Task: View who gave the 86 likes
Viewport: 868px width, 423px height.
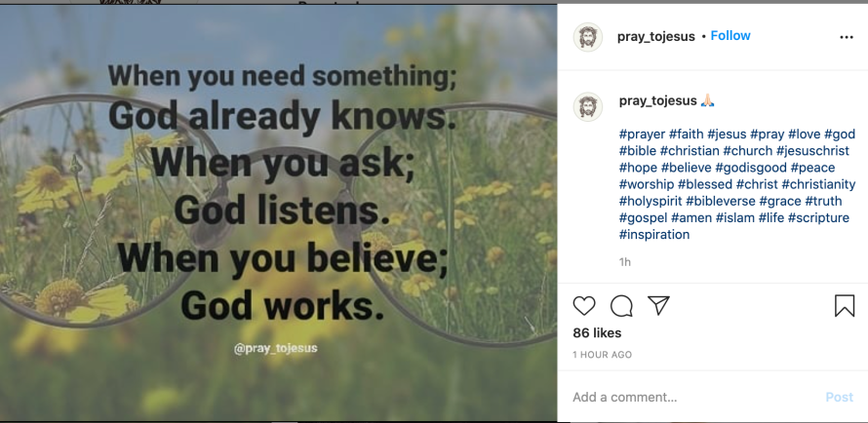Action: (597, 333)
